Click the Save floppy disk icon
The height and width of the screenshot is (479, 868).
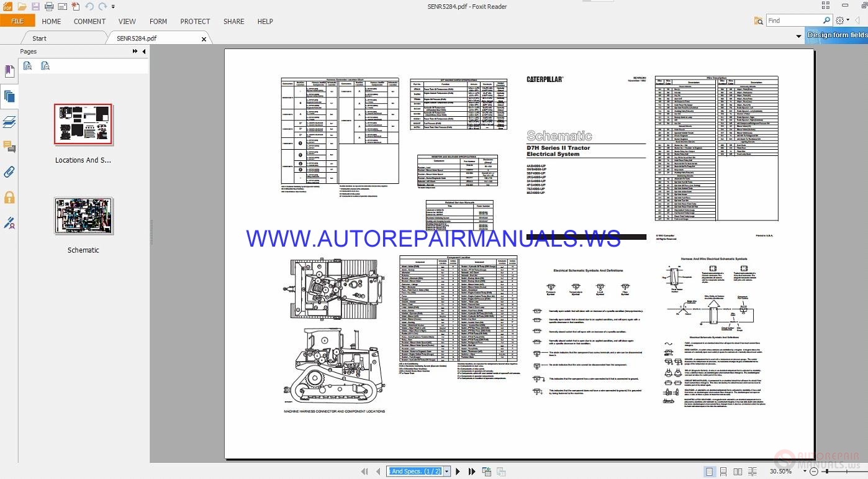(x=35, y=7)
